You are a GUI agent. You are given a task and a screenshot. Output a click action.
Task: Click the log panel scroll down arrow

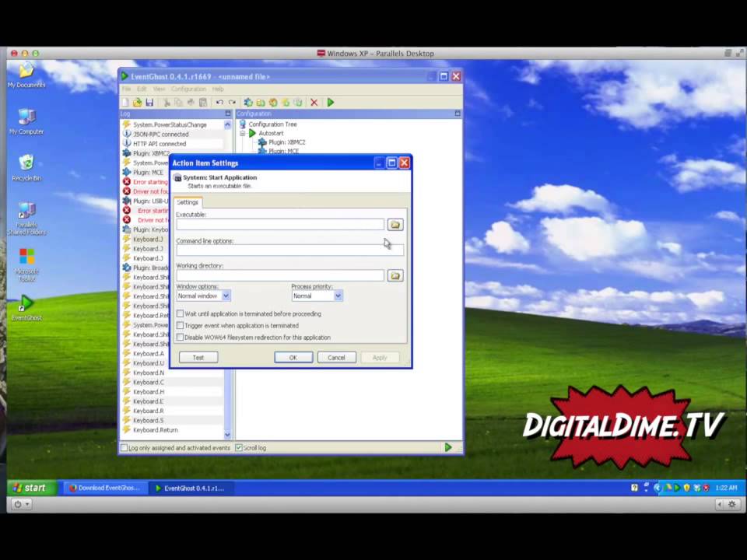coord(227,434)
